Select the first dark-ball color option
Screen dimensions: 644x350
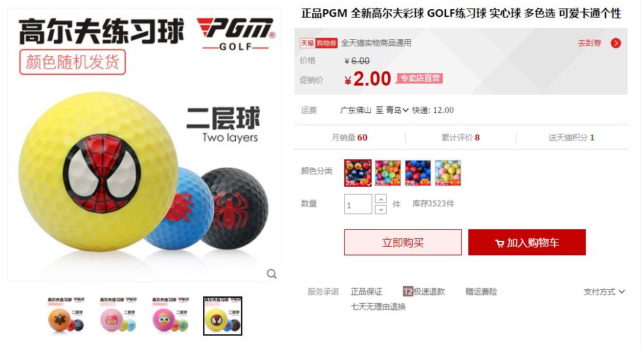[x=358, y=173]
